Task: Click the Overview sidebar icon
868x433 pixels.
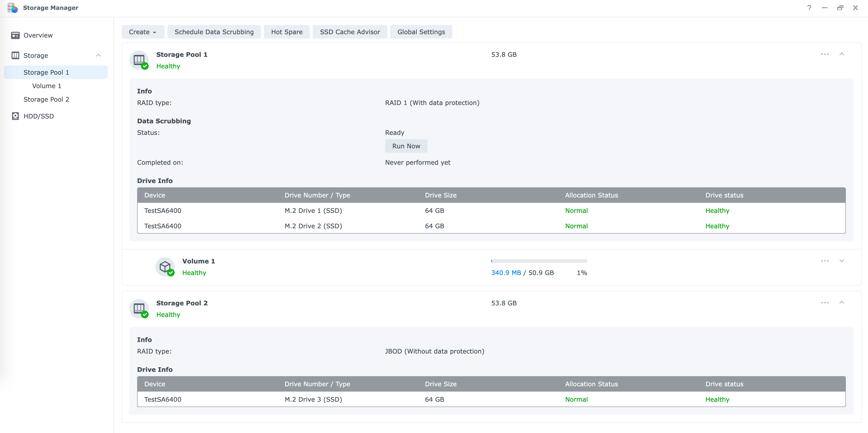Action: (x=15, y=35)
